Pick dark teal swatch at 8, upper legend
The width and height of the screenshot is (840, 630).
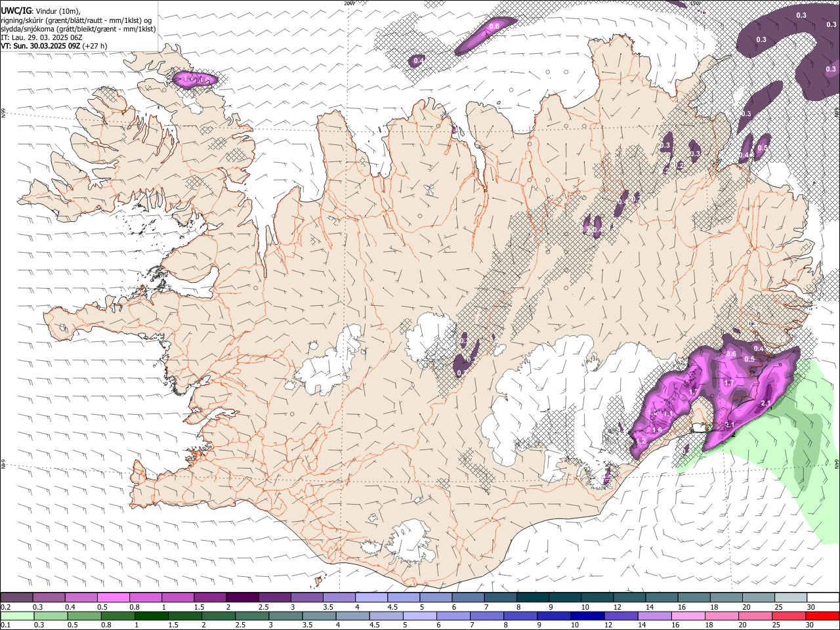coord(532,597)
